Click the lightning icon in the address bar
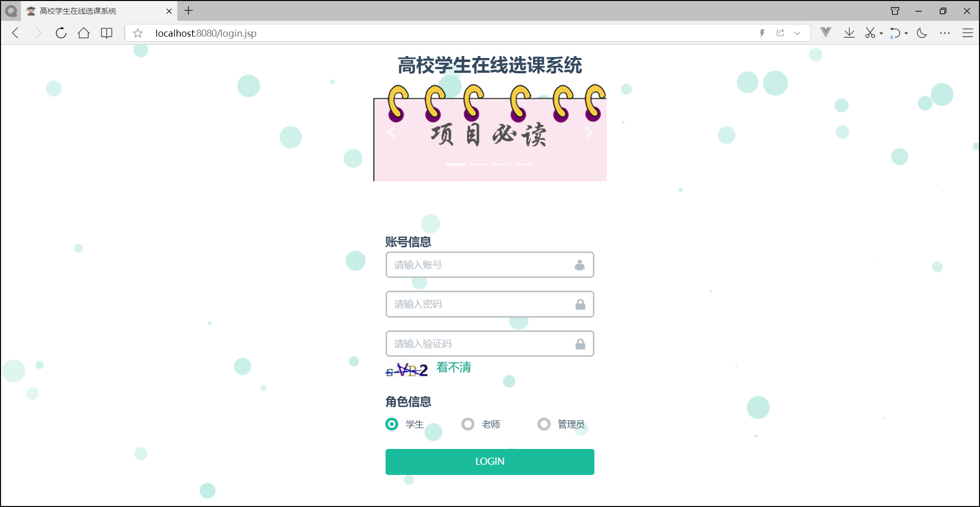 point(762,33)
